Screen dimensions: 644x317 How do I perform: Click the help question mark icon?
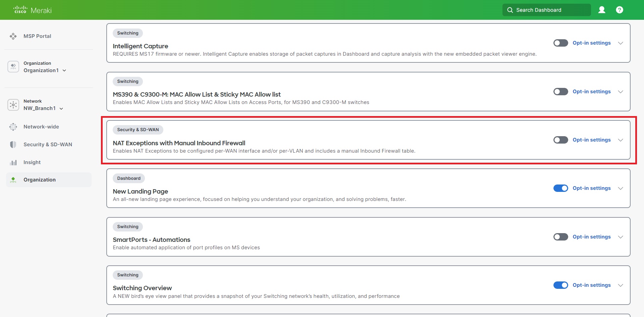[620, 10]
